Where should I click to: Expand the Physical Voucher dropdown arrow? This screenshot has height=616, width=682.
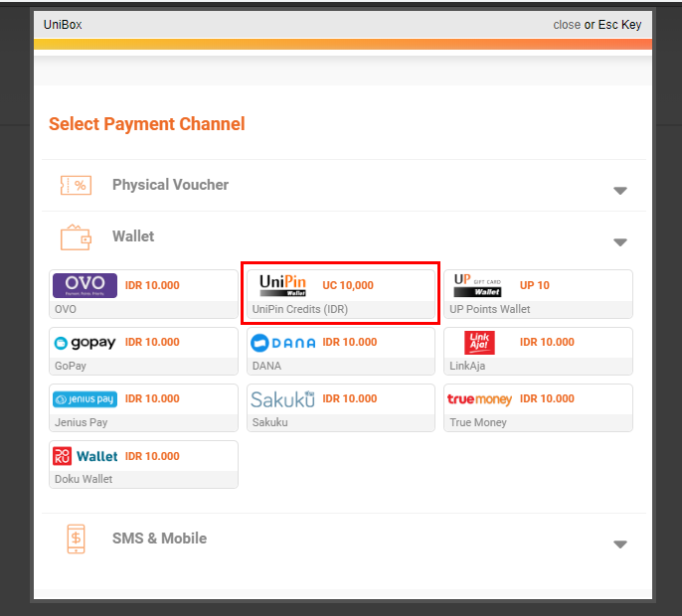click(x=619, y=191)
